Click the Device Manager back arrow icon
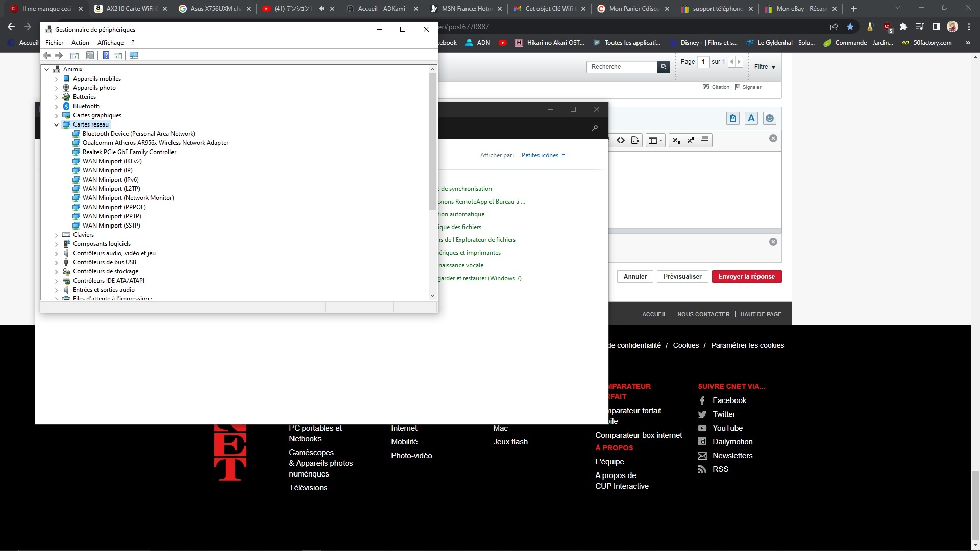Screen dimensions: 980x551 [x=47, y=55]
